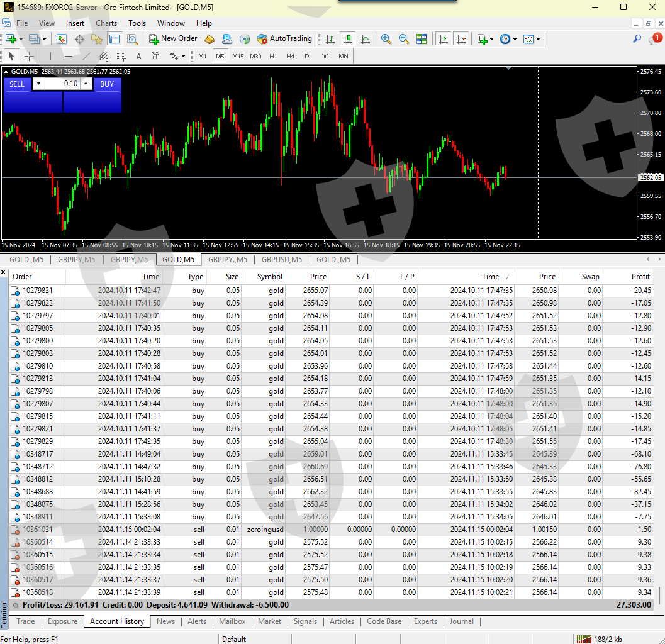The width and height of the screenshot is (665, 644).
Task: Click the Zoom Out magnifier icon
Action: [403, 39]
